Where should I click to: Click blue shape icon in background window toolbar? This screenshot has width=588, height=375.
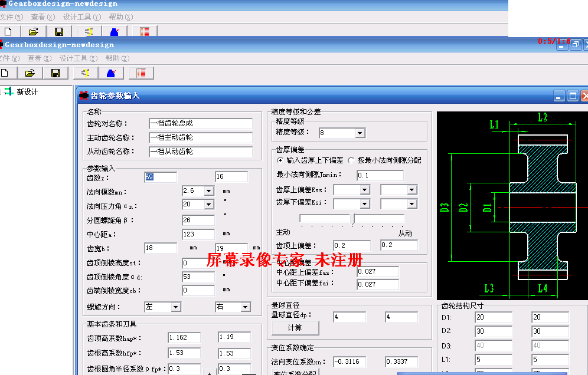115,31
